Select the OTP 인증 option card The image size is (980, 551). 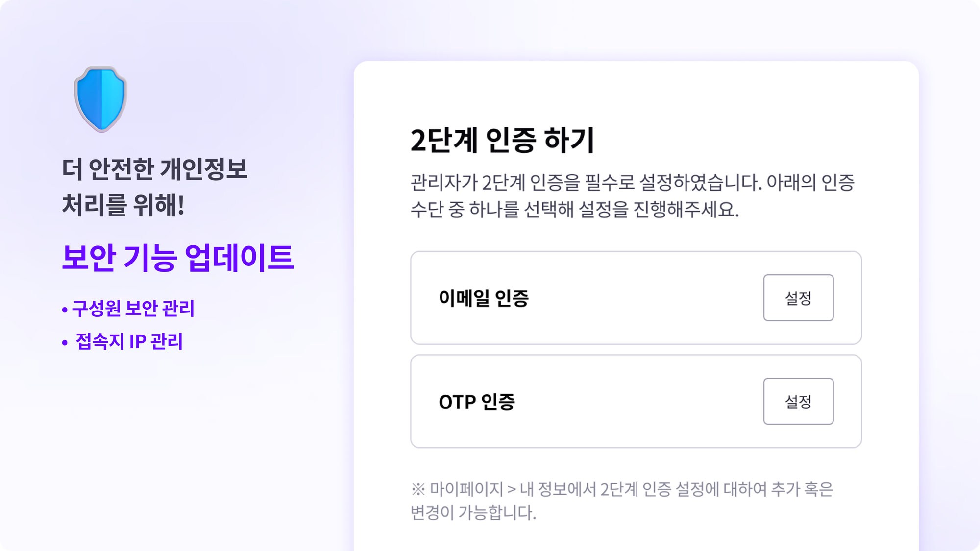click(636, 401)
